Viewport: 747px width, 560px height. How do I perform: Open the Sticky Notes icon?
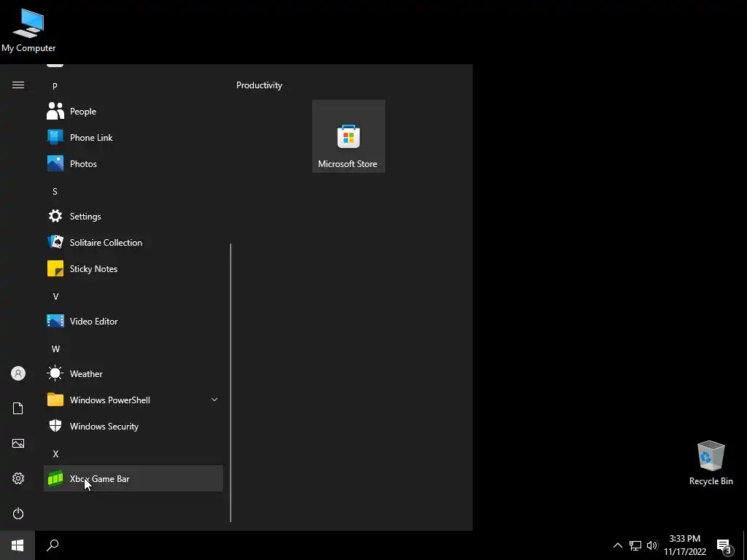tap(55, 268)
